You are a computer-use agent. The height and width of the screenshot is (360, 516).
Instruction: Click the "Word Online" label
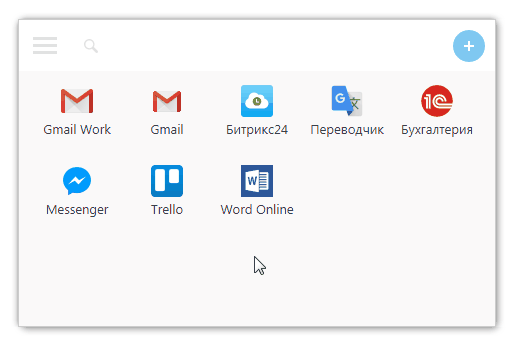(x=257, y=210)
